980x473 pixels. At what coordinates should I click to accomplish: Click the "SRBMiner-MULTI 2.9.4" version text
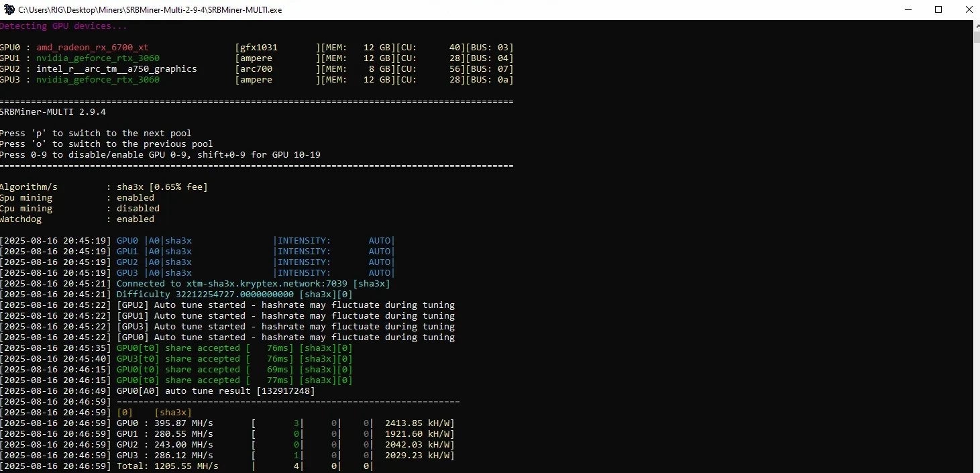coord(52,112)
